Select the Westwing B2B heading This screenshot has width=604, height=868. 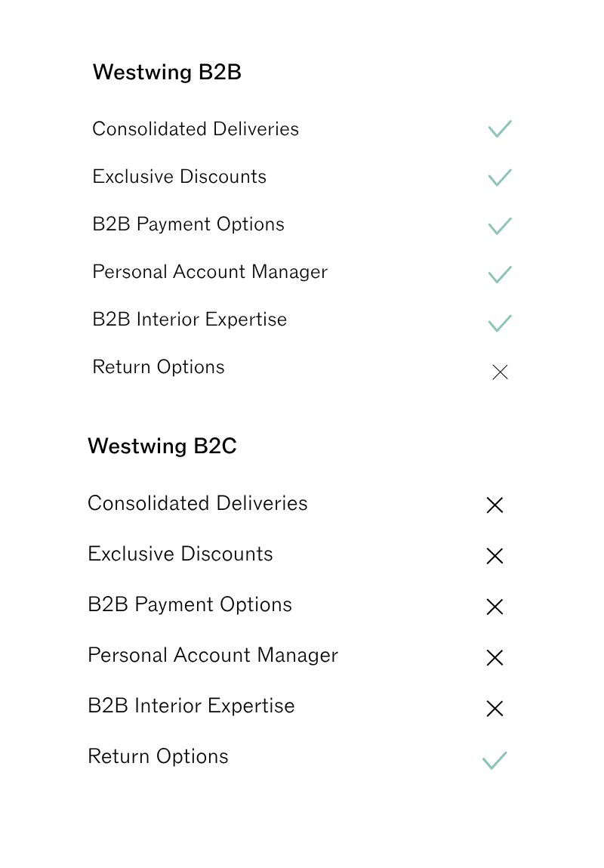pos(167,72)
